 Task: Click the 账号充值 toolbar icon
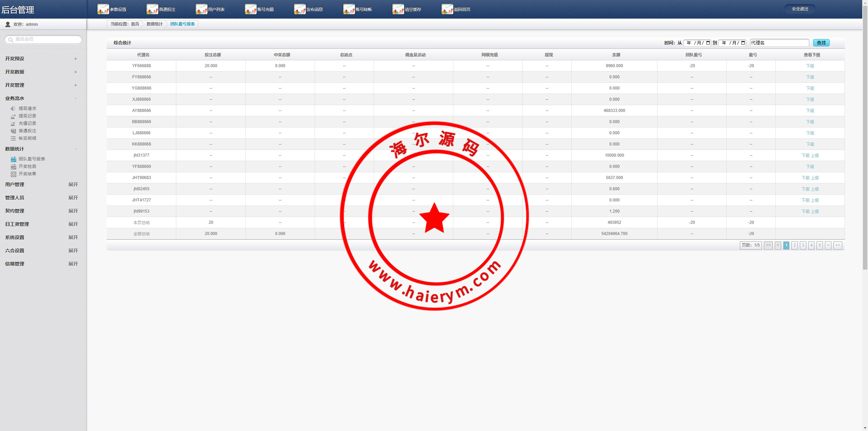[x=251, y=9]
